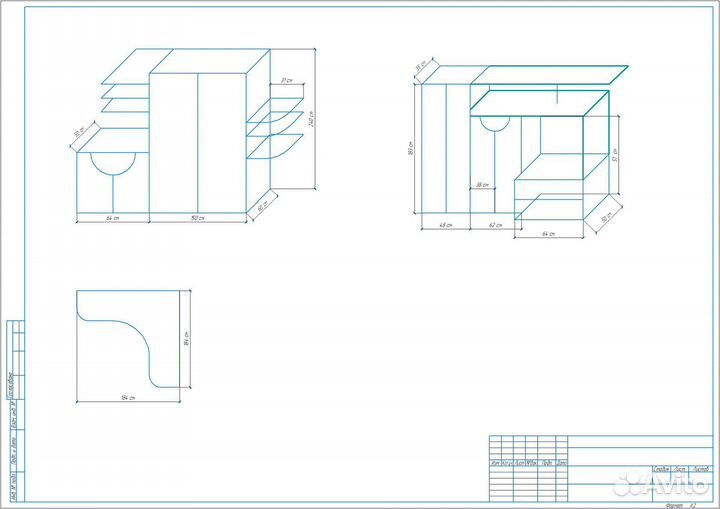Screen dimensions: 720x509
Task: Click the wardrobe left door panel
Action: (173, 140)
